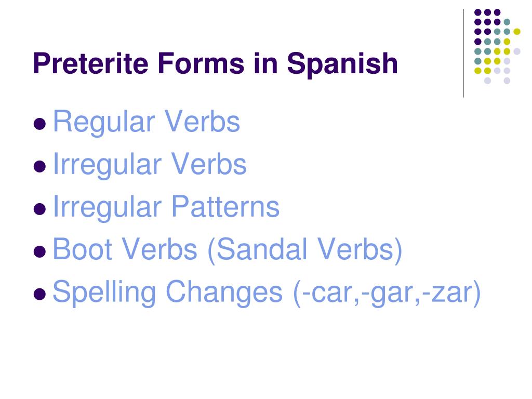Image resolution: width=532 pixels, height=399 pixels.
Task: Select the bullet next to Boot Verbs
Action: [39, 251]
